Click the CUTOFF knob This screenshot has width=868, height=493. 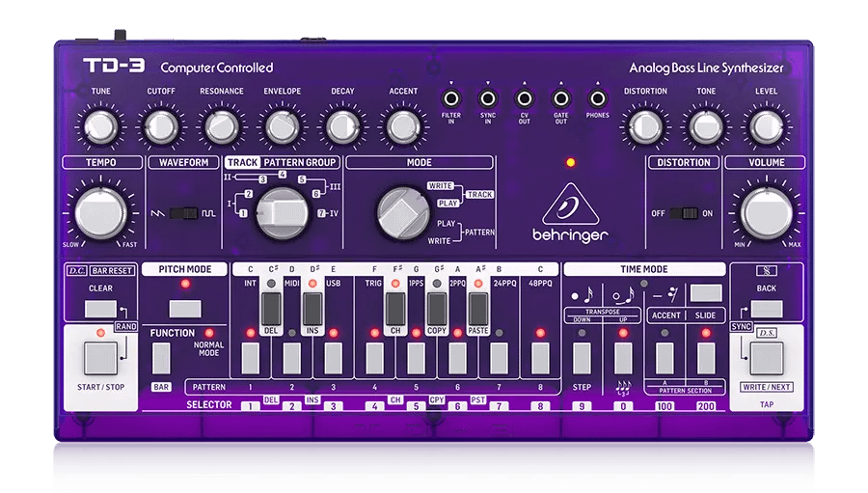coord(160,125)
